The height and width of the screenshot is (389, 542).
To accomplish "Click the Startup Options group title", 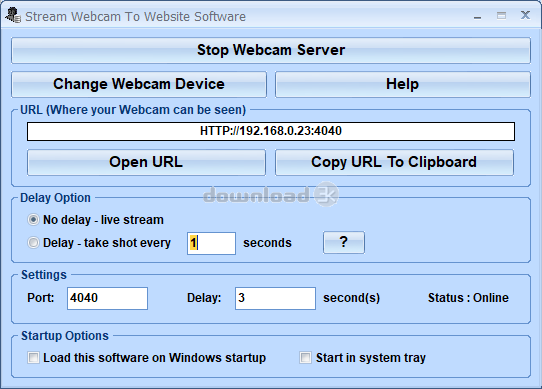I will coord(65,336).
